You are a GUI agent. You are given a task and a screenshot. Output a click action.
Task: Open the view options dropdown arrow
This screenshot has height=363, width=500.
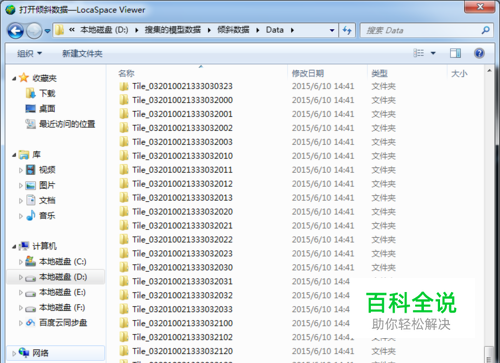point(433,53)
